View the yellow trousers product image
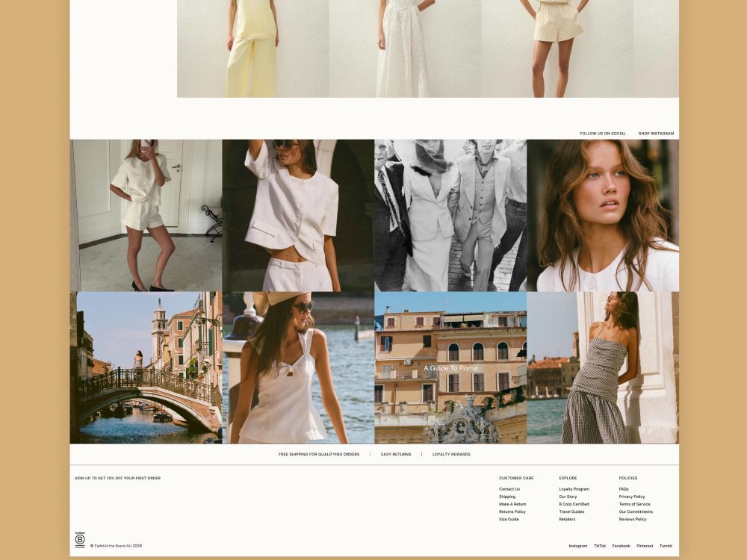747x560 pixels. pyautogui.click(x=253, y=49)
